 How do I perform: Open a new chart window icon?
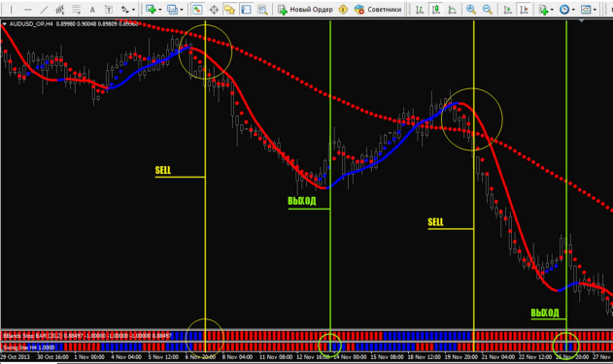pos(151,10)
